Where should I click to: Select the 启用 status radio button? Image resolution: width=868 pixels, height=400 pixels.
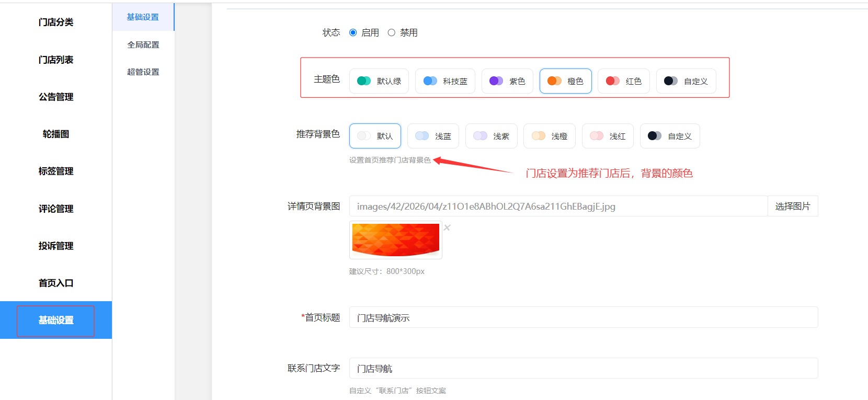(353, 32)
